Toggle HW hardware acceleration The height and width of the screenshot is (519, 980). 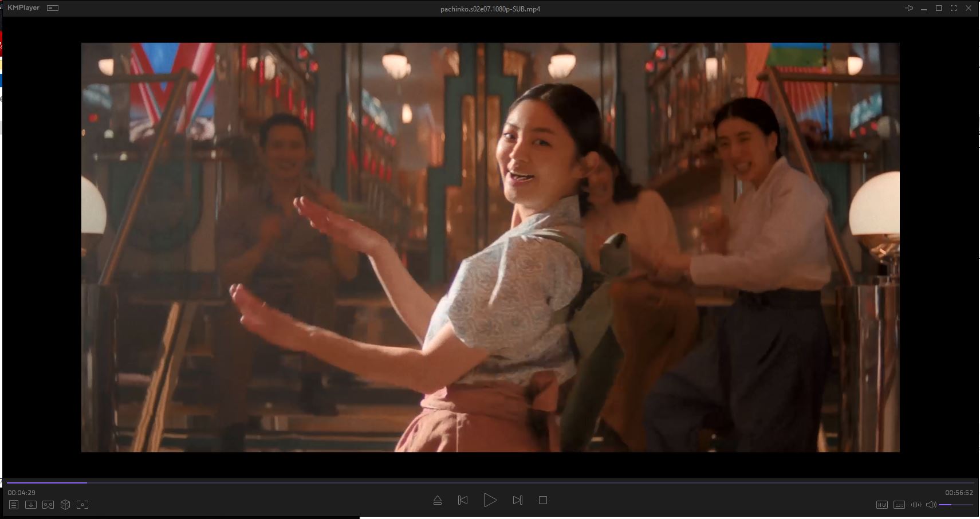881,505
